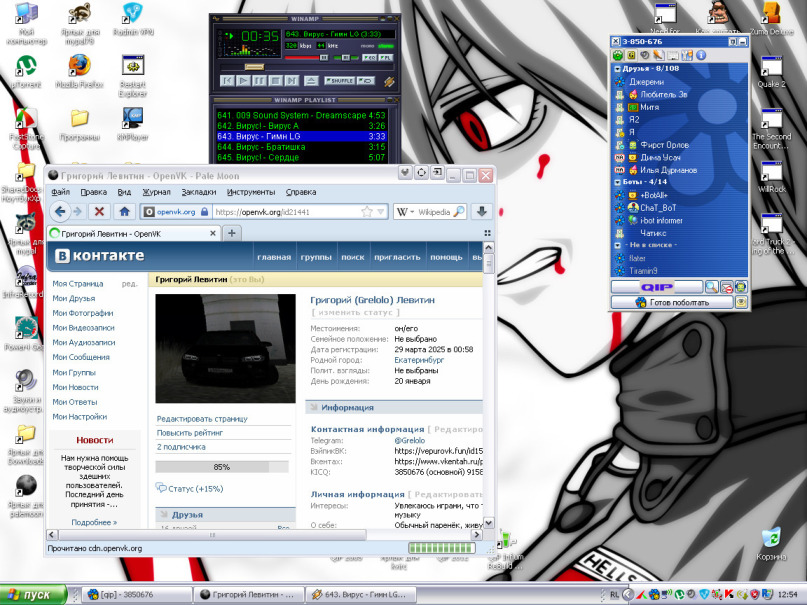
Task: Open the Закладки menu
Action: [x=199, y=192]
